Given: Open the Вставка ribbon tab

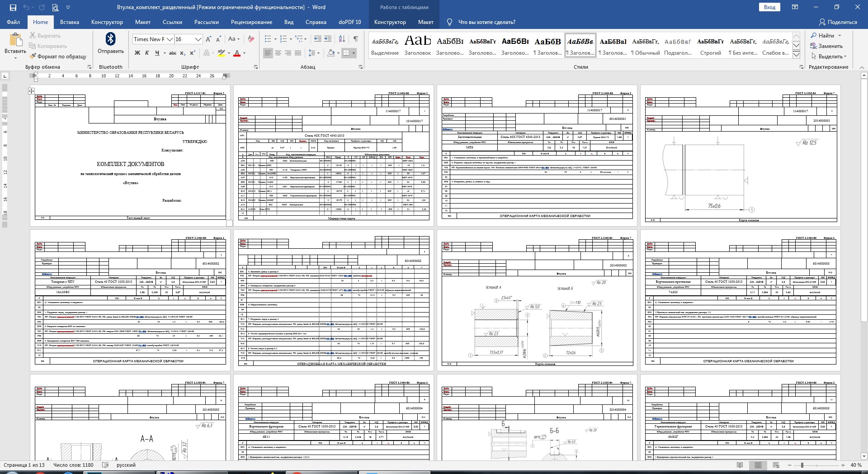Looking at the screenshot, I should (x=69, y=22).
